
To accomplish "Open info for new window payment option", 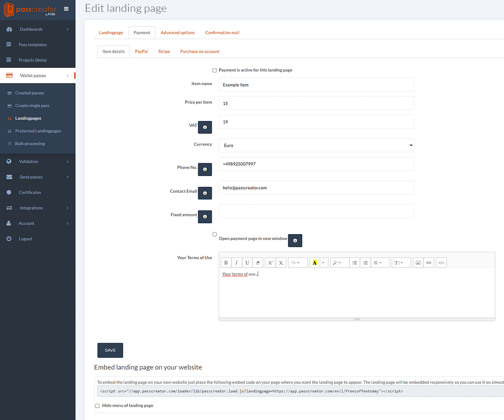I will (295, 240).
